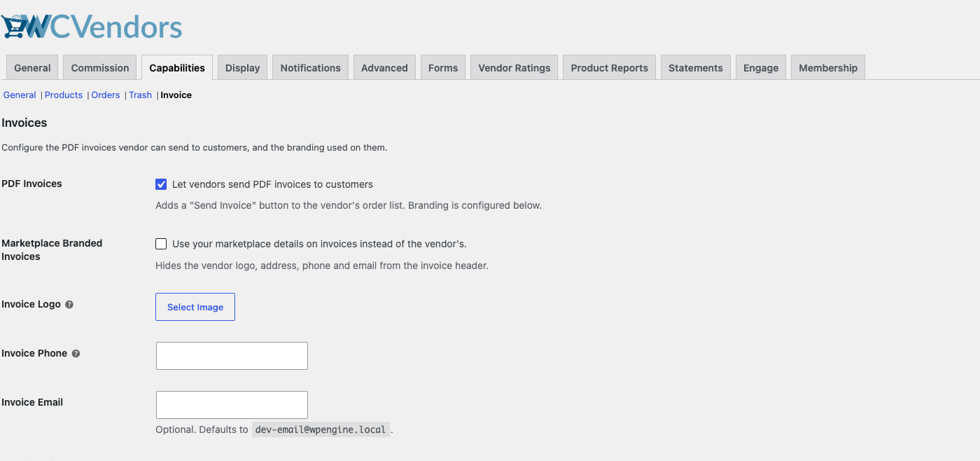This screenshot has height=461, width=980.
Task: Click the 'Let vendors send PDF invoices' label
Action: [x=272, y=184]
